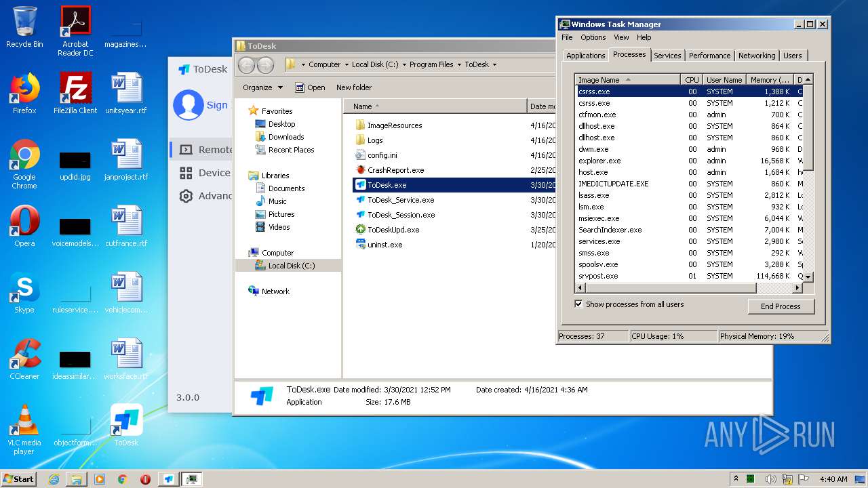The image size is (868, 488).
Task: Open Device list icon in ToDesk
Action: click(x=185, y=173)
